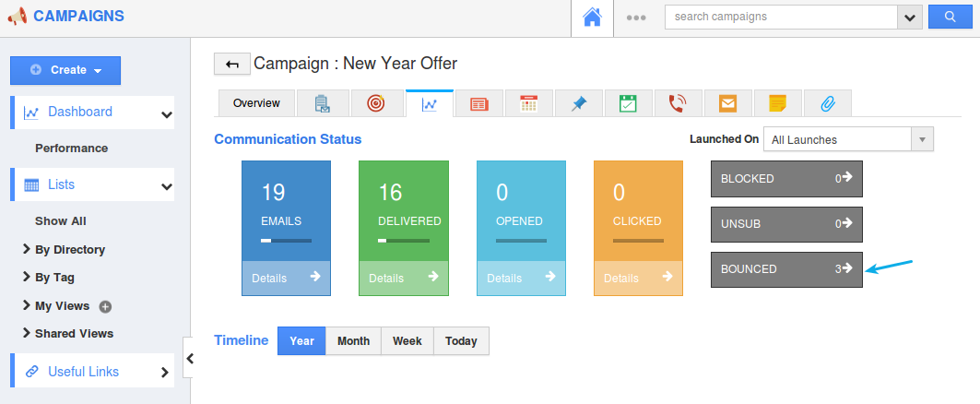Viewport: 980px width, 404px height.
Task: Open the yellow sticky notes tab icon
Action: pyautogui.click(x=777, y=103)
